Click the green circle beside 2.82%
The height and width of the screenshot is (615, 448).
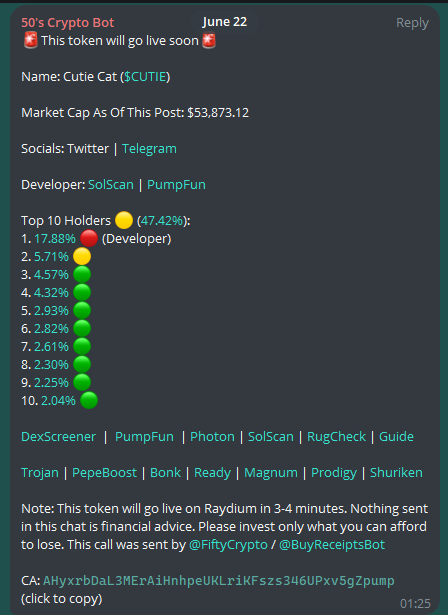pos(82,329)
